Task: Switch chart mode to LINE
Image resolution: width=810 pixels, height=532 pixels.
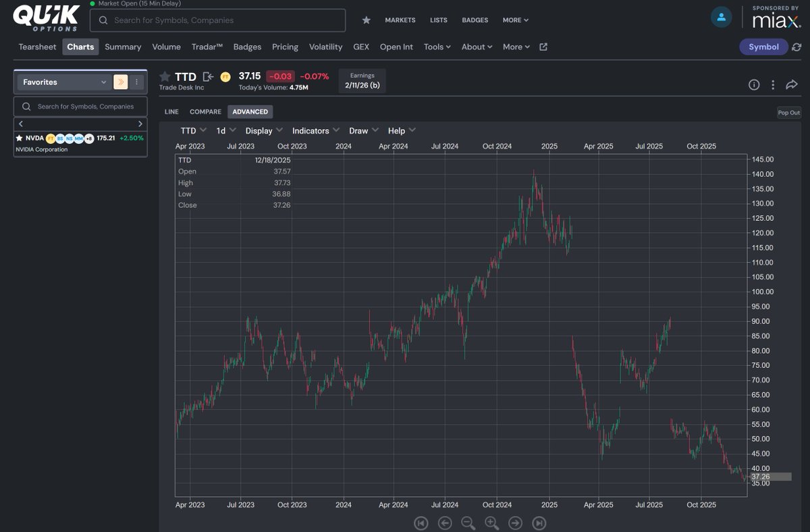Action: (171, 111)
